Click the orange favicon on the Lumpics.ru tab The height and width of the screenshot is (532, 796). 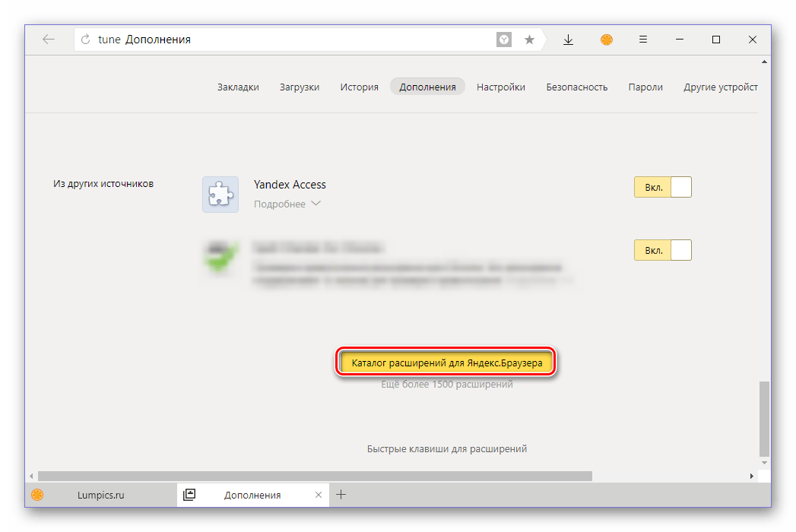pyautogui.click(x=37, y=495)
